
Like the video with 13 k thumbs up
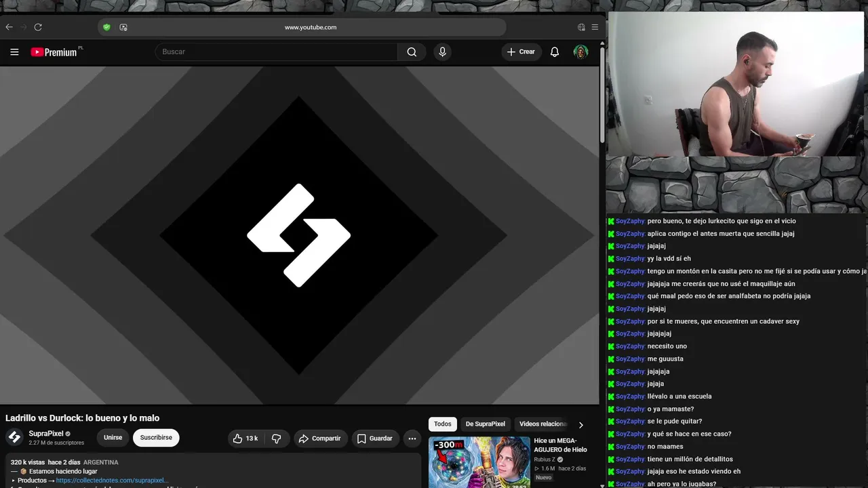[245, 439]
